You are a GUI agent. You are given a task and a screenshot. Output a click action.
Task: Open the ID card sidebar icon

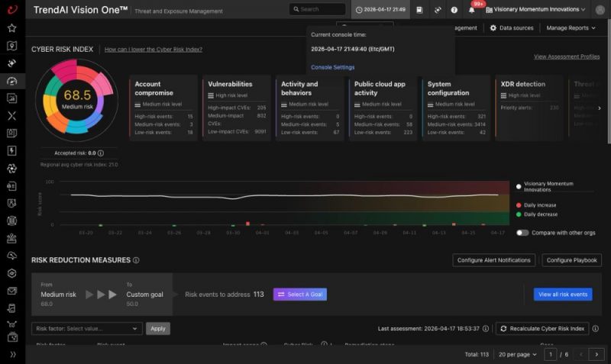12,186
